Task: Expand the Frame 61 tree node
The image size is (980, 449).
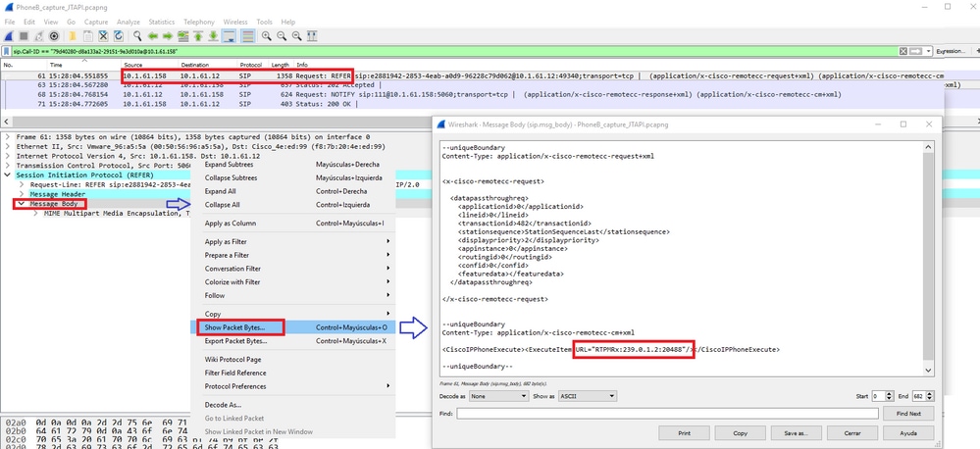Action: click(8, 137)
